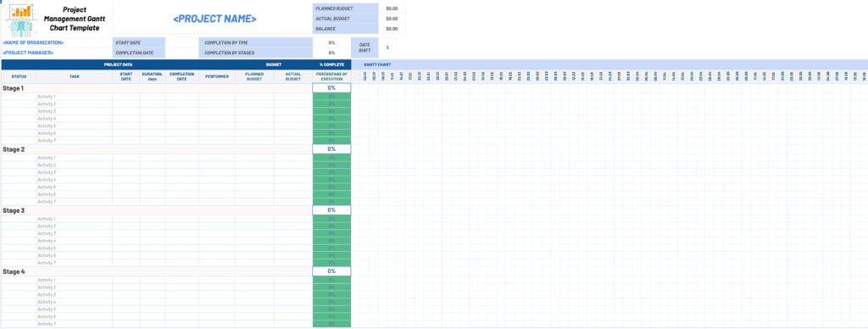Select the PLANNED BUDGET amount cell at top
This screenshot has height=329, width=868.
tap(392, 8)
